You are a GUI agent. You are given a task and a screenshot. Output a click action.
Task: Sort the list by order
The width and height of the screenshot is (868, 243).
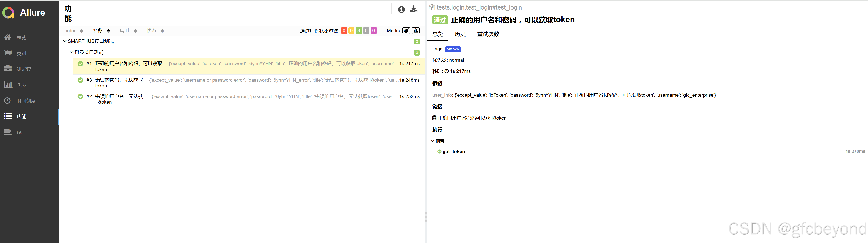pos(73,31)
